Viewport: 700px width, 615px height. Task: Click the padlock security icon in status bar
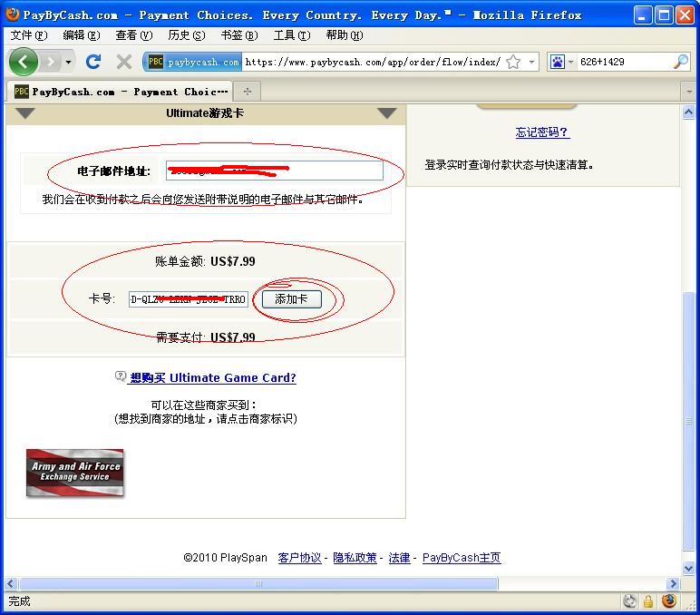click(649, 600)
